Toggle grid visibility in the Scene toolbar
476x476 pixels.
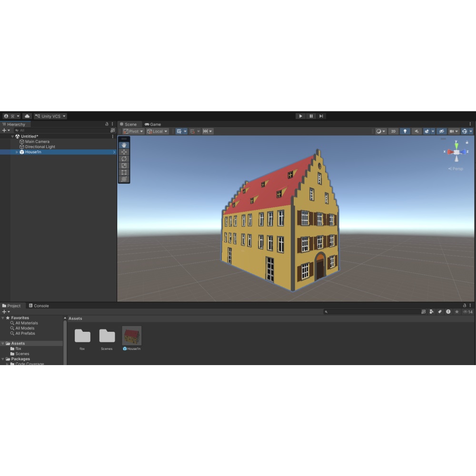tap(179, 131)
